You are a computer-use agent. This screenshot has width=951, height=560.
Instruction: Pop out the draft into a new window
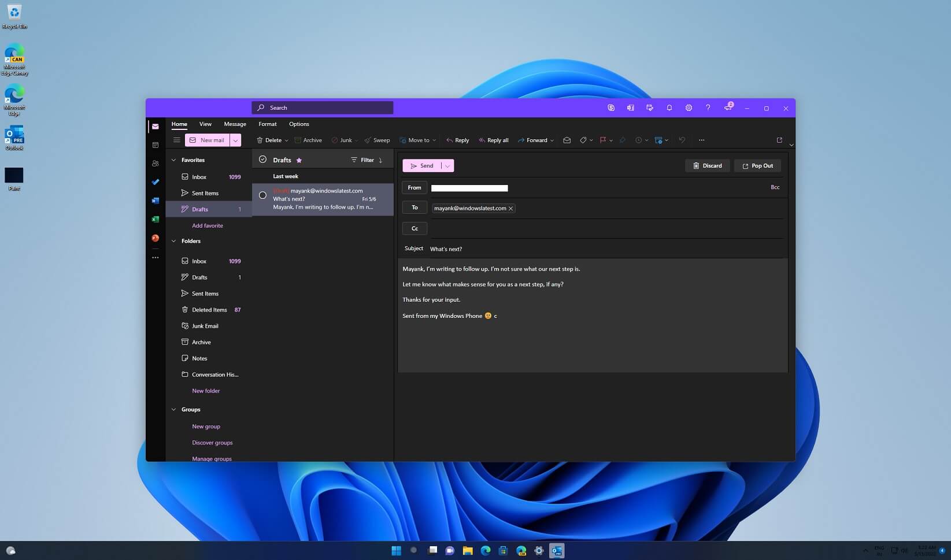[757, 166]
